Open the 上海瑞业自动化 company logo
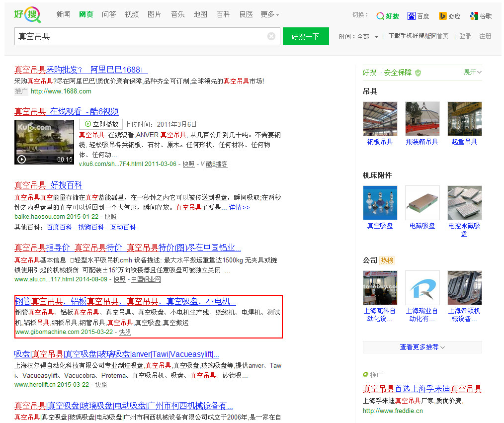504x423 pixels. (x=422, y=288)
